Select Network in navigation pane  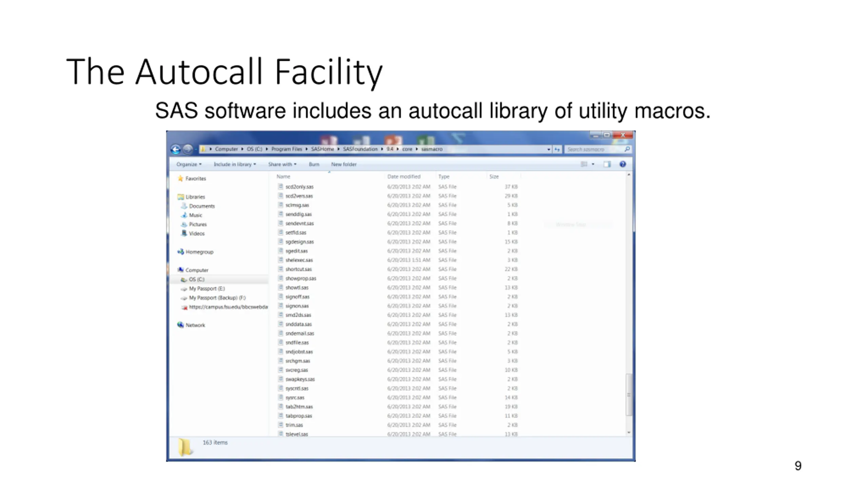195,325
